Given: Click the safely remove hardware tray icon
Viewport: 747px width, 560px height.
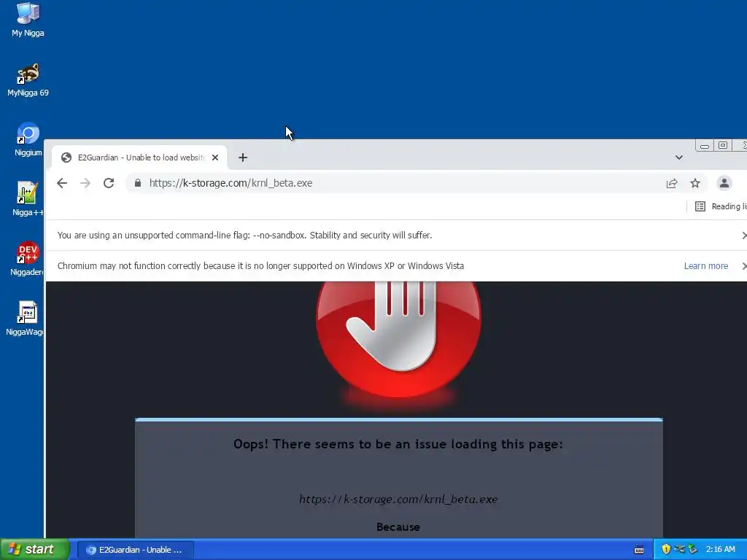Looking at the screenshot, I should [693, 549].
